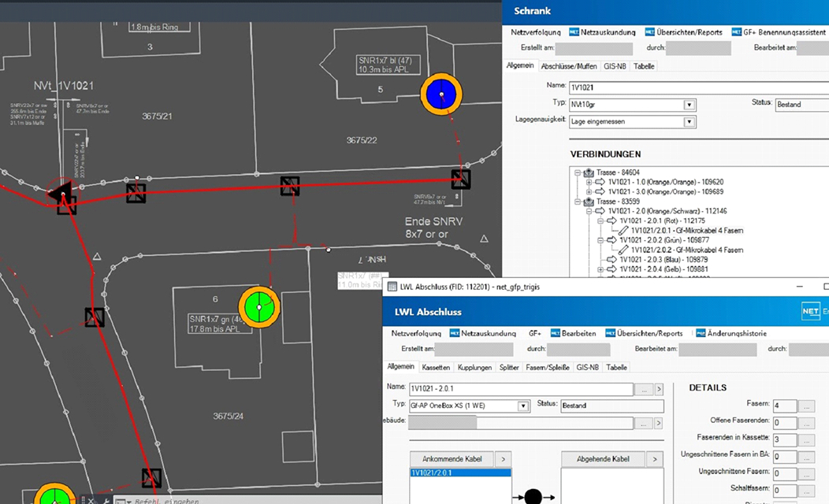The width and height of the screenshot is (829, 504).
Task: Open Typ Gf-AP OneBox XS dropdown
Action: (x=523, y=406)
